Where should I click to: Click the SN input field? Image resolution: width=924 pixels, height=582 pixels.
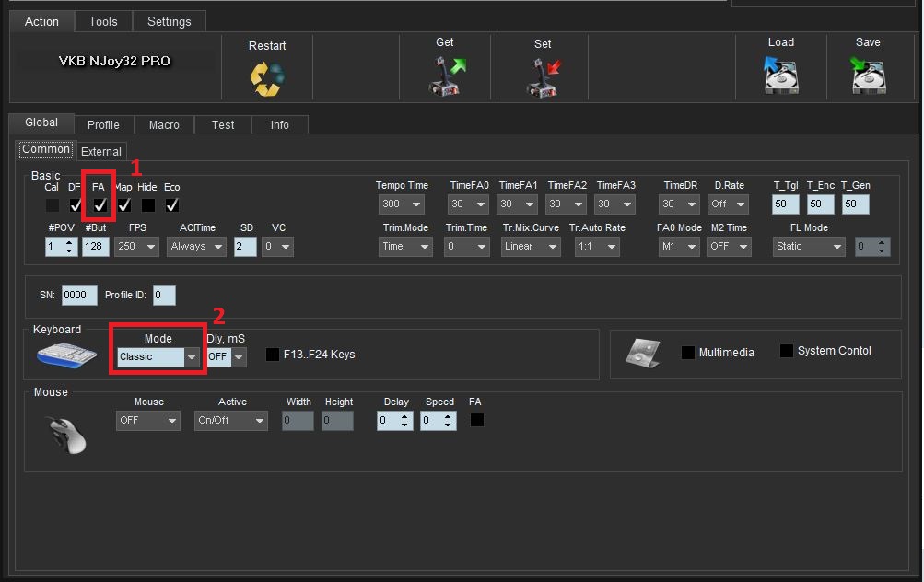79,296
